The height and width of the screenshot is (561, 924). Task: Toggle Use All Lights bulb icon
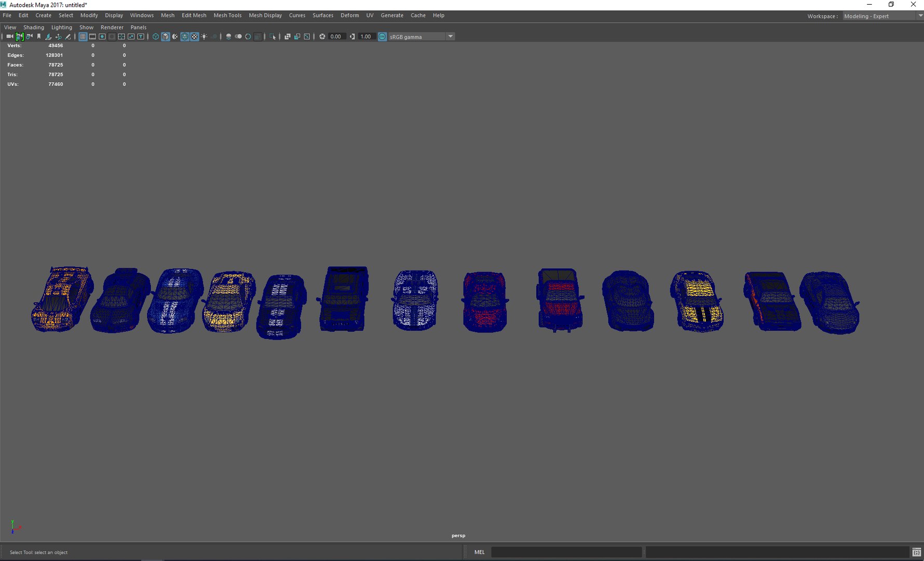pyautogui.click(x=204, y=36)
